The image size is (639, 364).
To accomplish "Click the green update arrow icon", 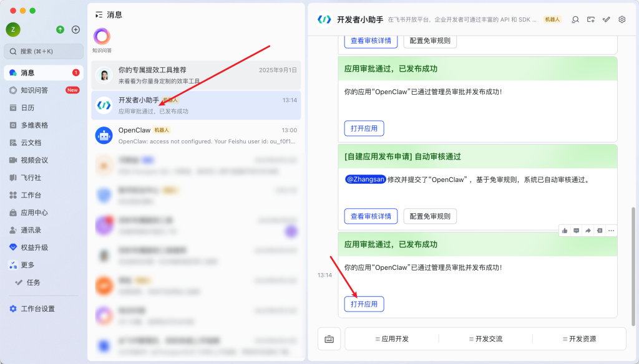I will click(x=61, y=29).
